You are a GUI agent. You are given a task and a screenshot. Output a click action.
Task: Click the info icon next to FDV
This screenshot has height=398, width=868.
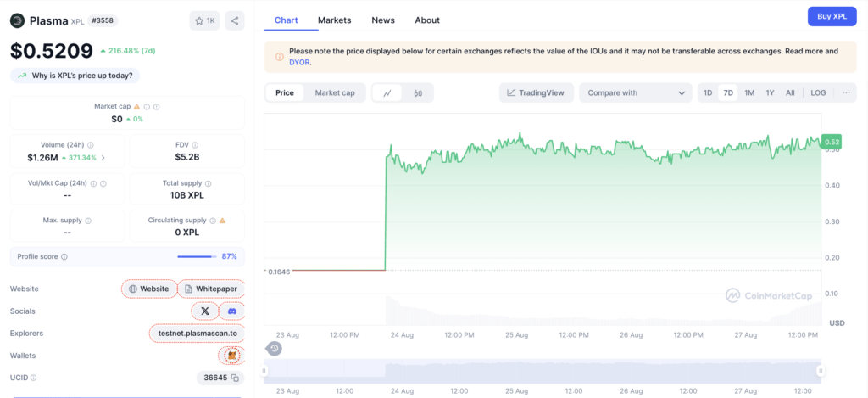tap(194, 144)
